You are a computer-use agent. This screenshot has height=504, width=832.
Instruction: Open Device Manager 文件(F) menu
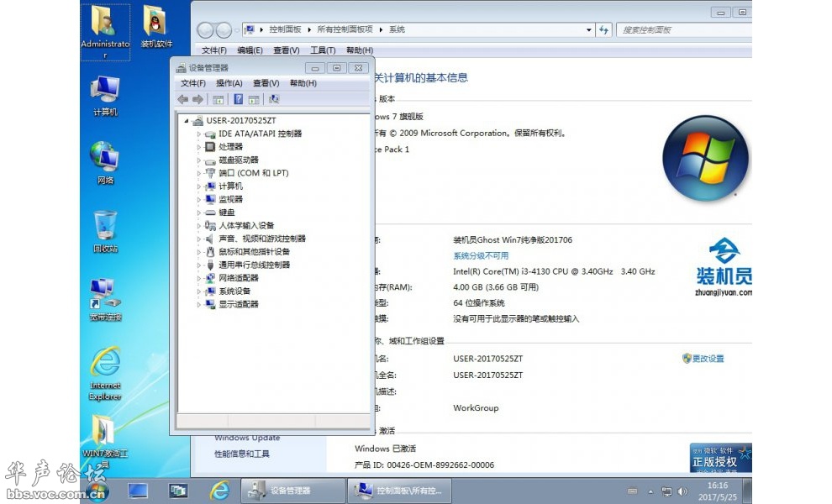pos(192,83)
